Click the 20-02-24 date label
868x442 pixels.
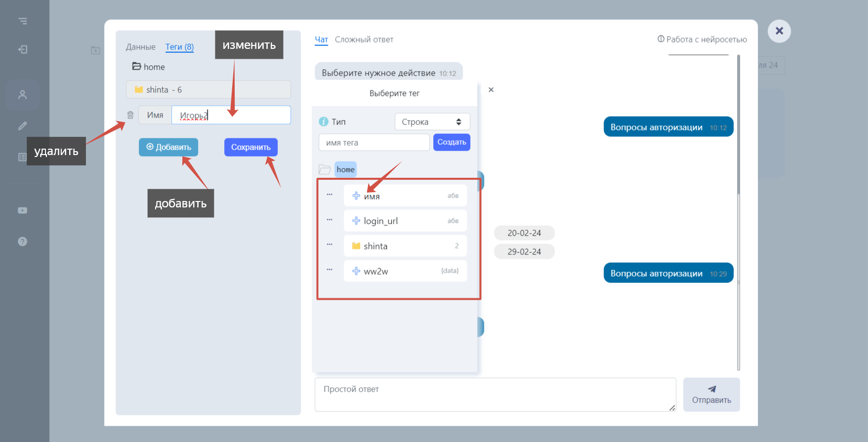524,233
